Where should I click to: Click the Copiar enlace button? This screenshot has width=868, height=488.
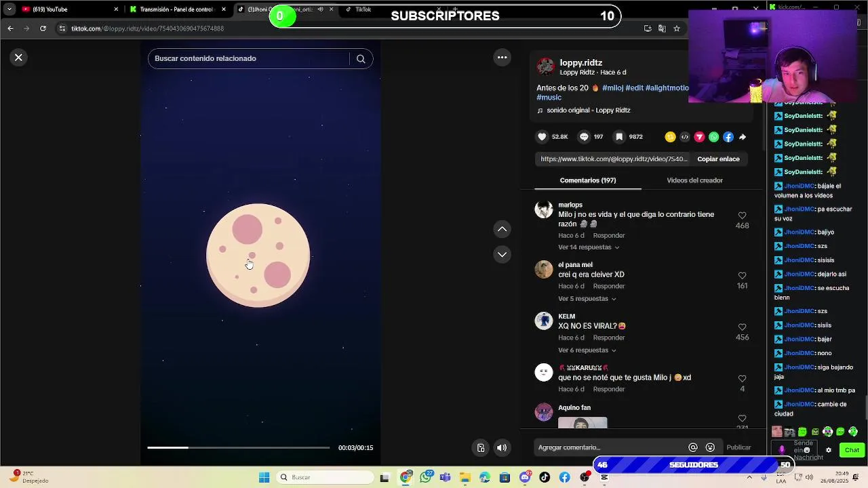click(x=718, y=159)
